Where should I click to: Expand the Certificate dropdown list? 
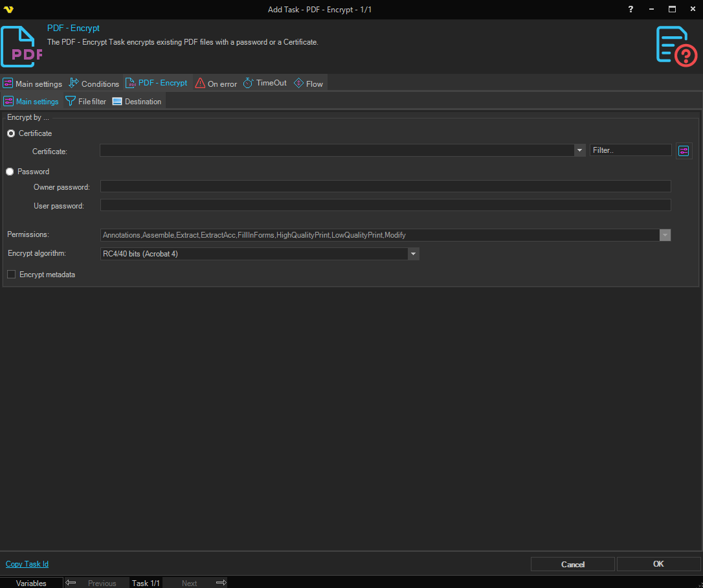pos(579,150)
